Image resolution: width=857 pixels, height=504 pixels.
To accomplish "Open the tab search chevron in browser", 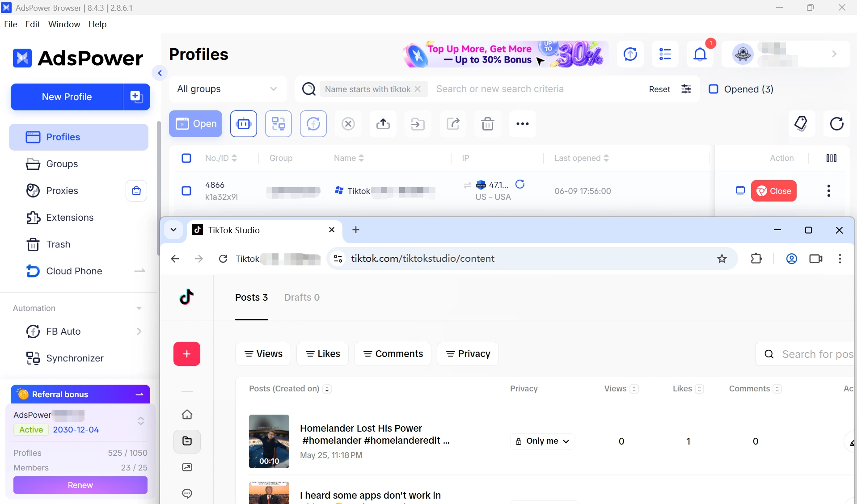I will [173, 230].
